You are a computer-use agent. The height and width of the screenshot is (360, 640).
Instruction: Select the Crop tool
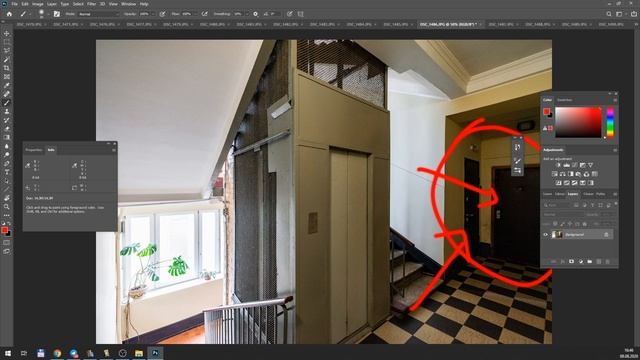pos(7,68)
